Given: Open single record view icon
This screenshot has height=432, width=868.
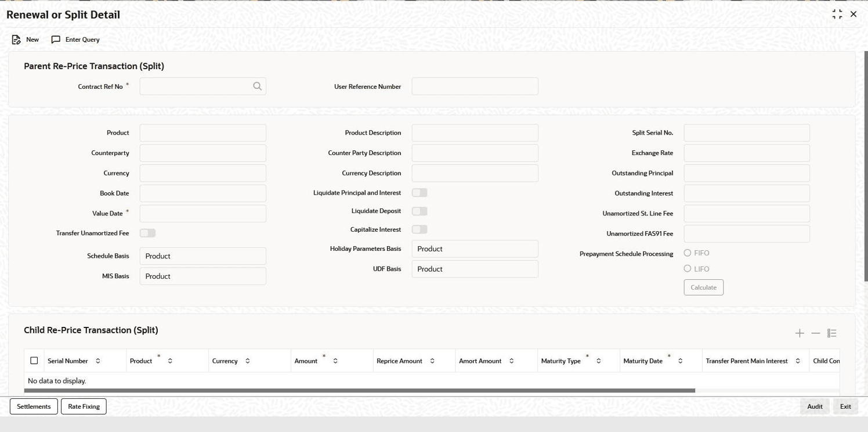Looking at the screenshot, I should pos(831,333).
